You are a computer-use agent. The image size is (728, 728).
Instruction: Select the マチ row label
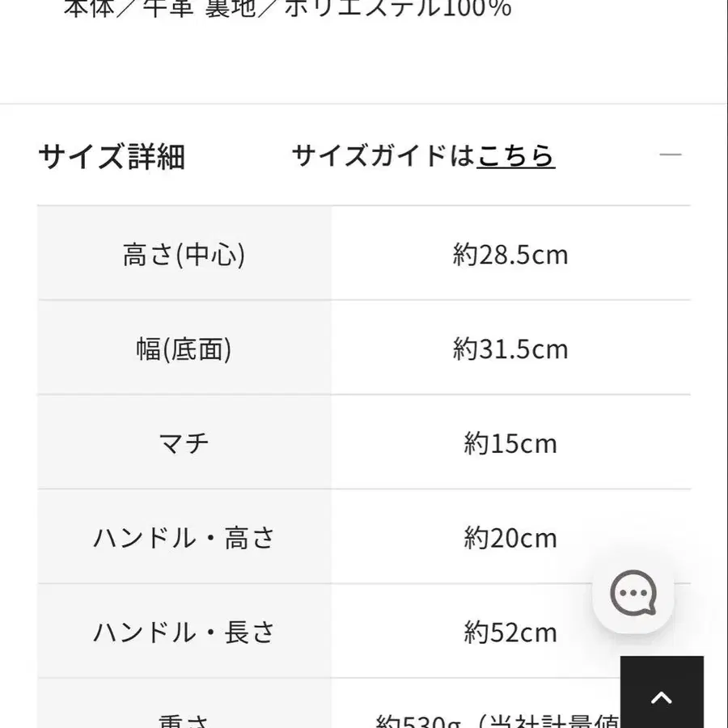coord(184,444)
